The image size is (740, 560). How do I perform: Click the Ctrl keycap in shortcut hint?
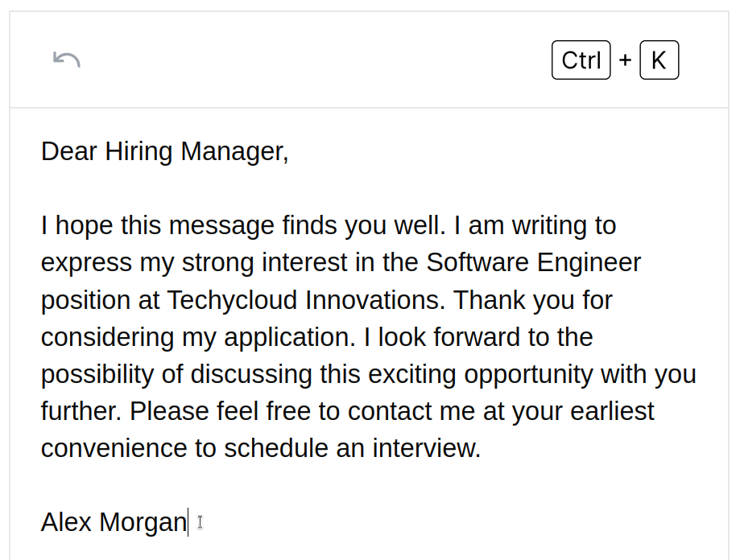pos(581,60)
